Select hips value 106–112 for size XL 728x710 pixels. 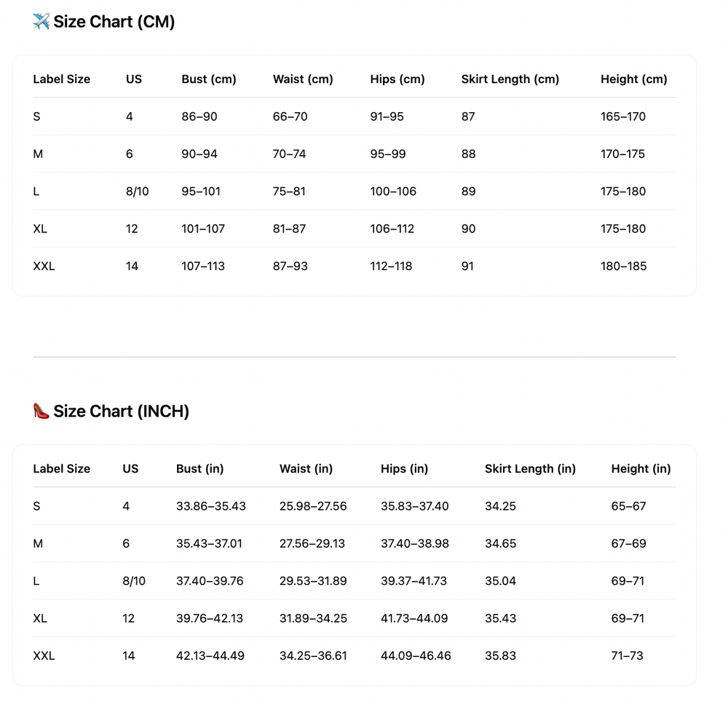pyautogui.click(x=392, y=229)
